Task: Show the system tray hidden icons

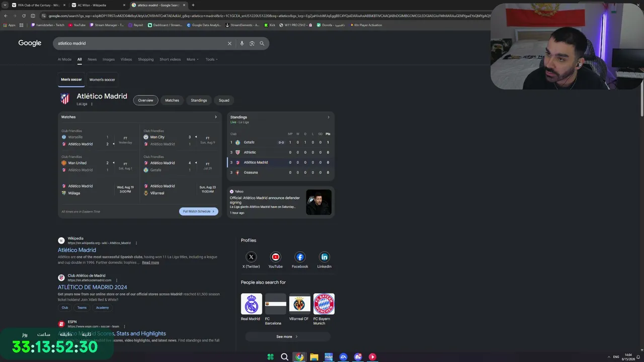Action: pos(609,357)
